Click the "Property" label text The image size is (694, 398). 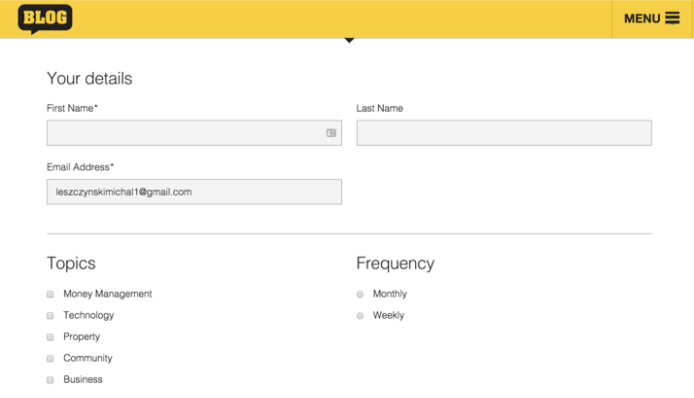(81, 336)
